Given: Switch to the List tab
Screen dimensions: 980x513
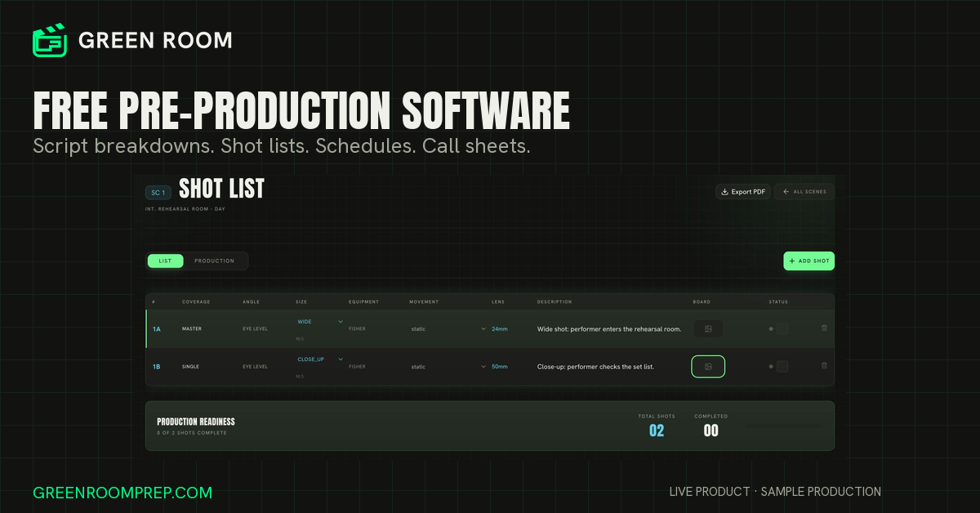Looking at the screenshot, I should 166,261.
